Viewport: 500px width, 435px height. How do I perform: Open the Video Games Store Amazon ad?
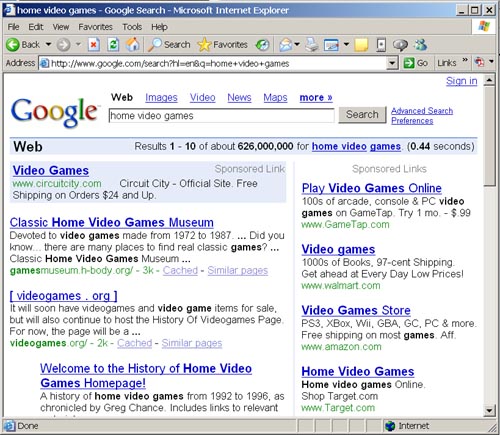(x=356, y=310)
